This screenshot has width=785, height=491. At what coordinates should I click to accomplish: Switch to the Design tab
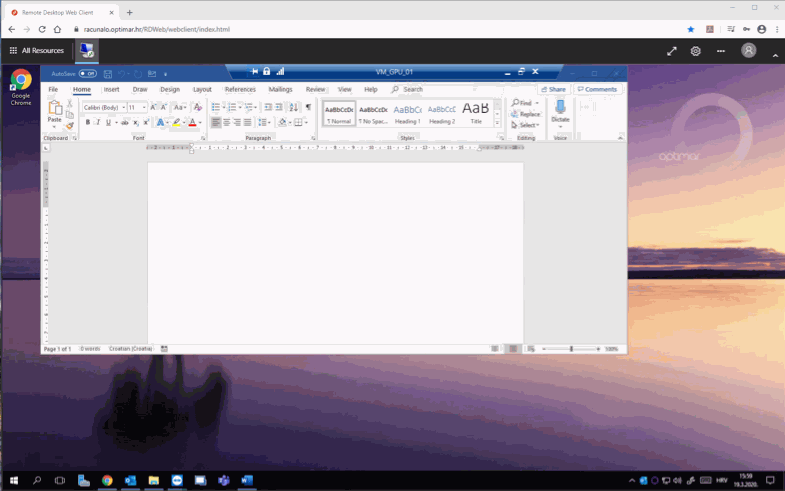coord(170,89)
